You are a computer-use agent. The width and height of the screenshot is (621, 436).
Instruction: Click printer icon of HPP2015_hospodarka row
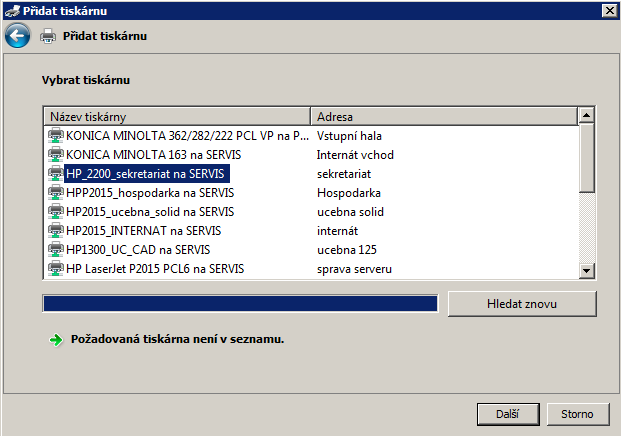pos(55,192)
